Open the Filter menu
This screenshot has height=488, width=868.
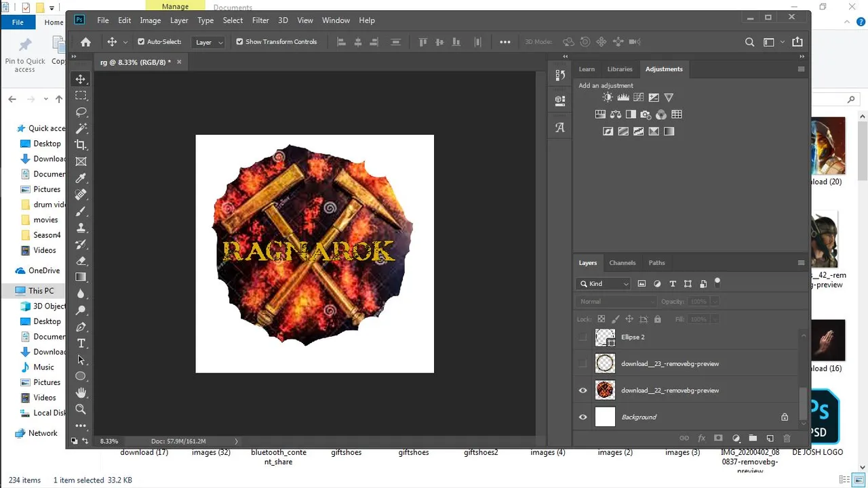point(260,20)
